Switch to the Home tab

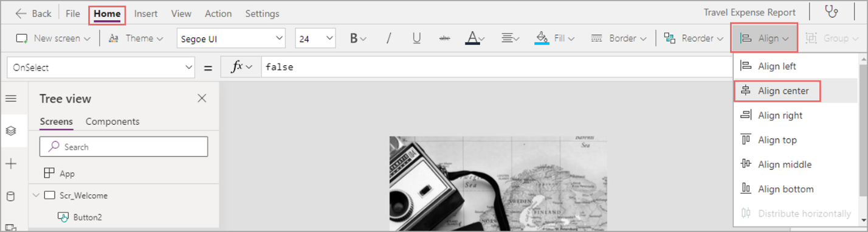[x=107, y=13]
